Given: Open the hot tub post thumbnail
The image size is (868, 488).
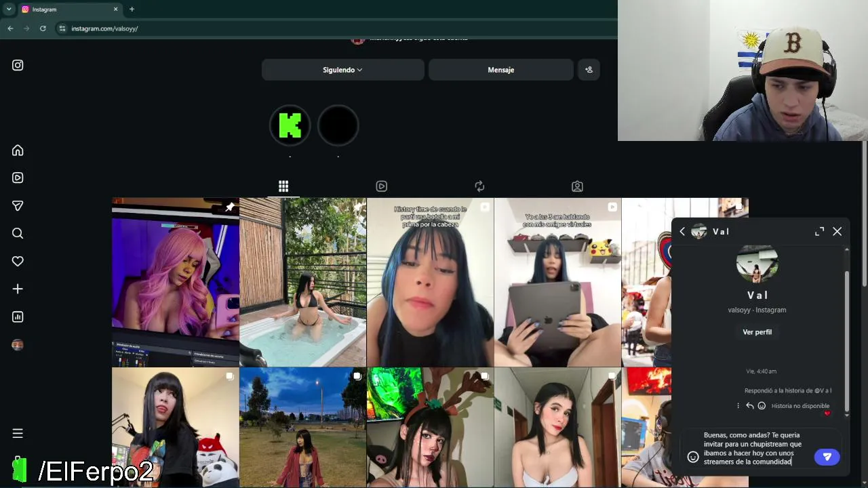Looking at the screenshot, I should (302, 282).
